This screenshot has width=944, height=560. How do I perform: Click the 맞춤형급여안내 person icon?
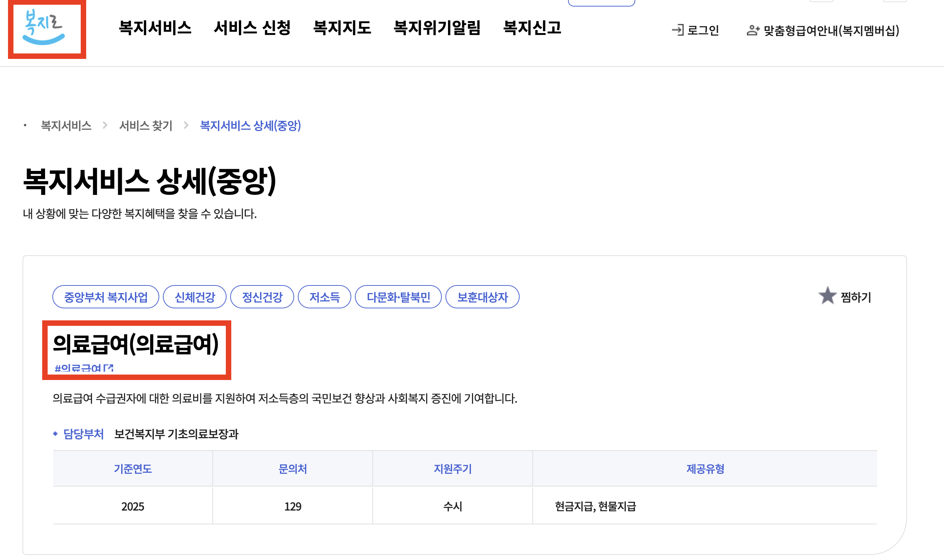point(752,30)
